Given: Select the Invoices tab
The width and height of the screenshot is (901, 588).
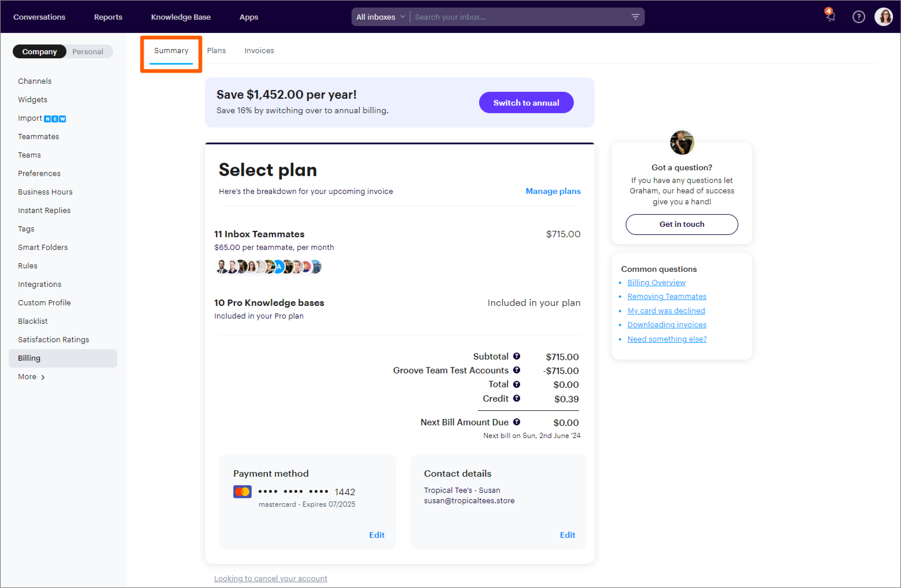Looking at the screenshot, I should coord(259,51).
